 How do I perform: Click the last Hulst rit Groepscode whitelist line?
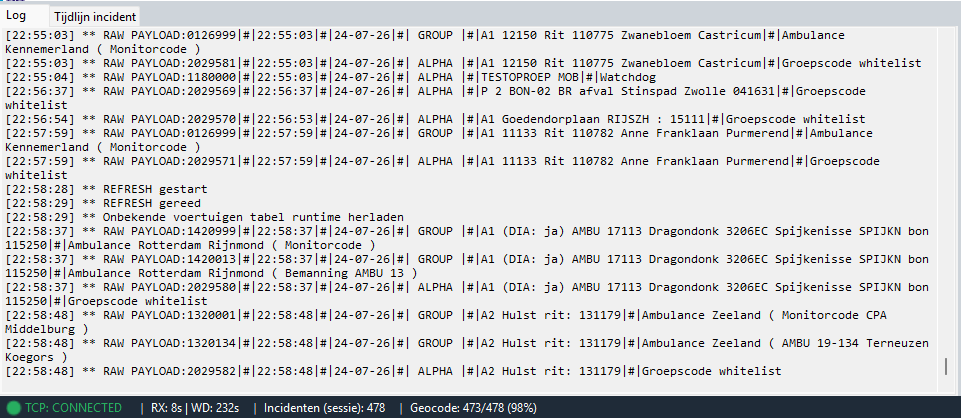click(x=393, y=371)
